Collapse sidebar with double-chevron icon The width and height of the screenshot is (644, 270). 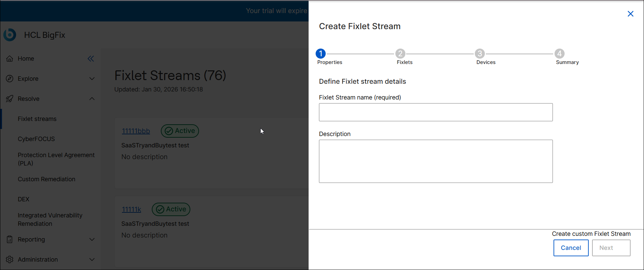[x=91, y=59]
